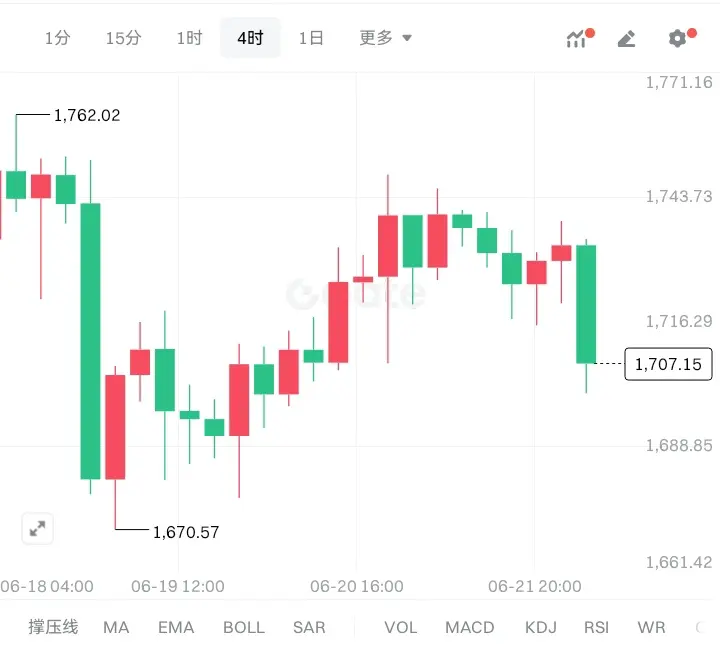
Task: Show the KDJ sub-indicator
Action: pos(541,627)
